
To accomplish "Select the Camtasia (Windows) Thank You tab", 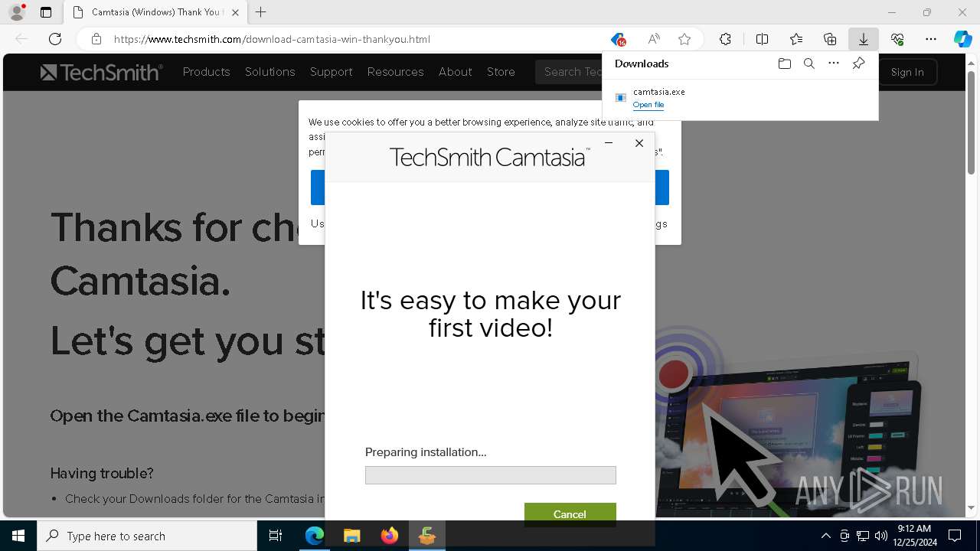I will pyautogui.click(x=155, y=12).
